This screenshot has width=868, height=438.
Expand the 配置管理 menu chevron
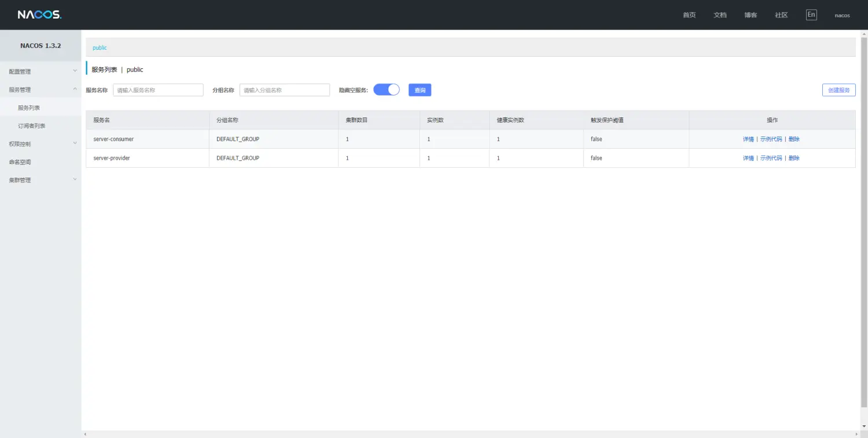(75, 71)
